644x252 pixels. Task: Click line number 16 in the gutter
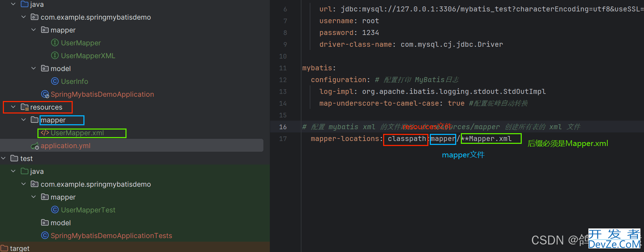point(283,127)
